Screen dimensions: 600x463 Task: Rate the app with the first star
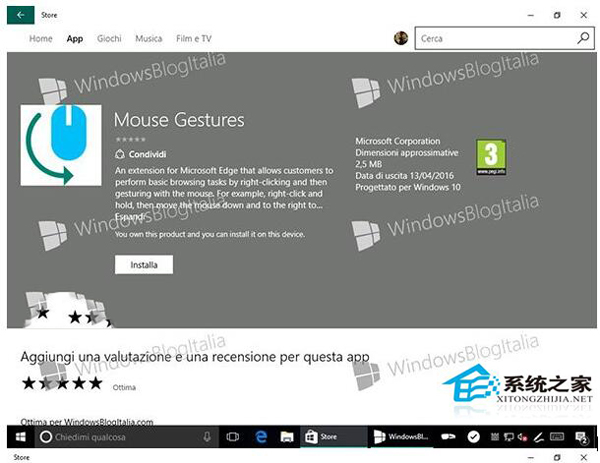tap(29, 383)
